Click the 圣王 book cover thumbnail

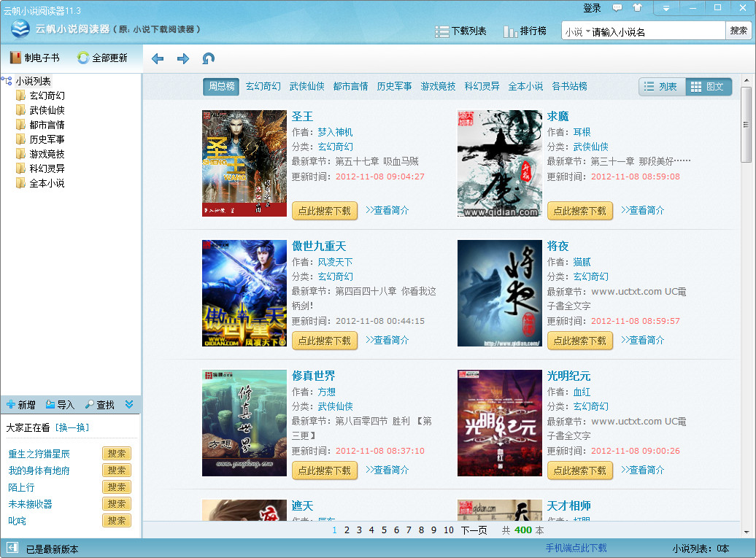click(244, 163)
